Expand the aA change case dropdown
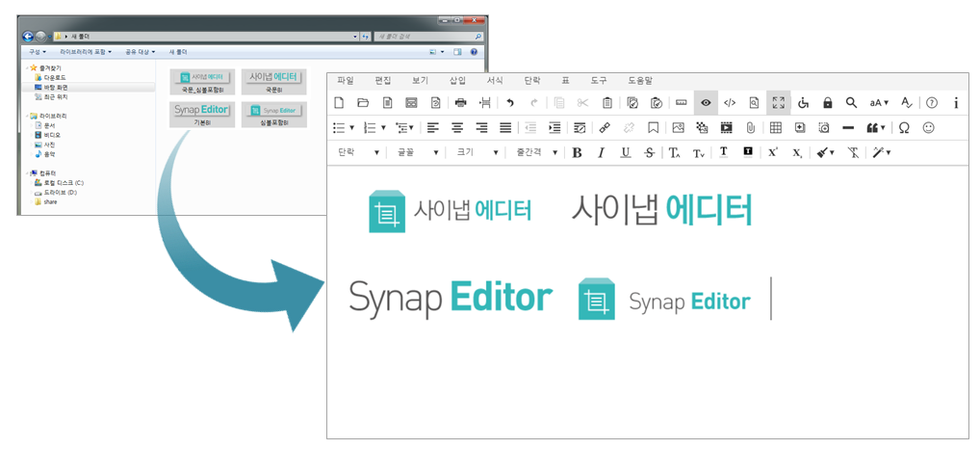Screen dimensions: 980x449 pyautogui.click(x=887, y=102)
